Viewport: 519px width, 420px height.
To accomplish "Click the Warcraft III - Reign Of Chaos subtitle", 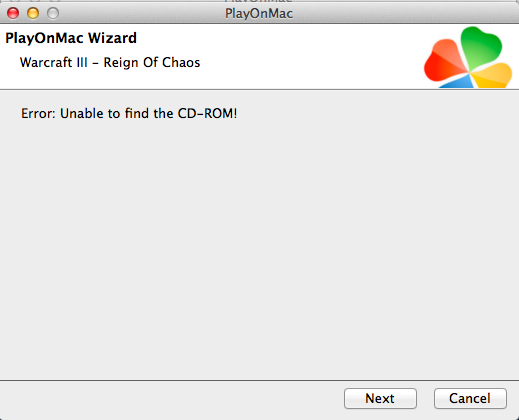I will [110, 63].
